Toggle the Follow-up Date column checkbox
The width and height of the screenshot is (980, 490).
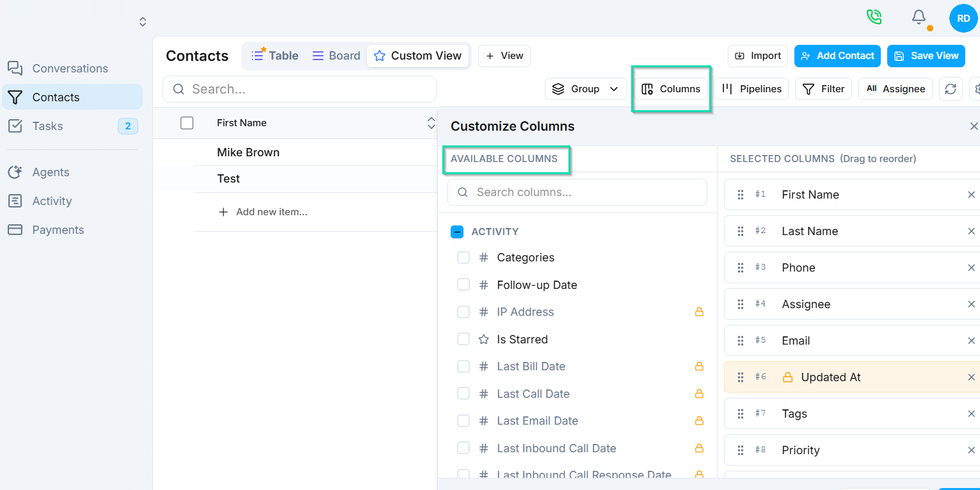(x=463, y=285)
